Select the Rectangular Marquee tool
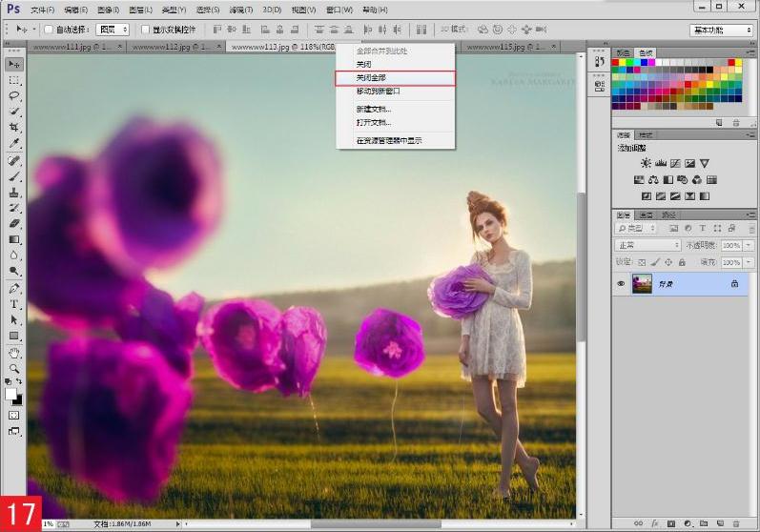This screenshot has height=532, width=760. 14,80
